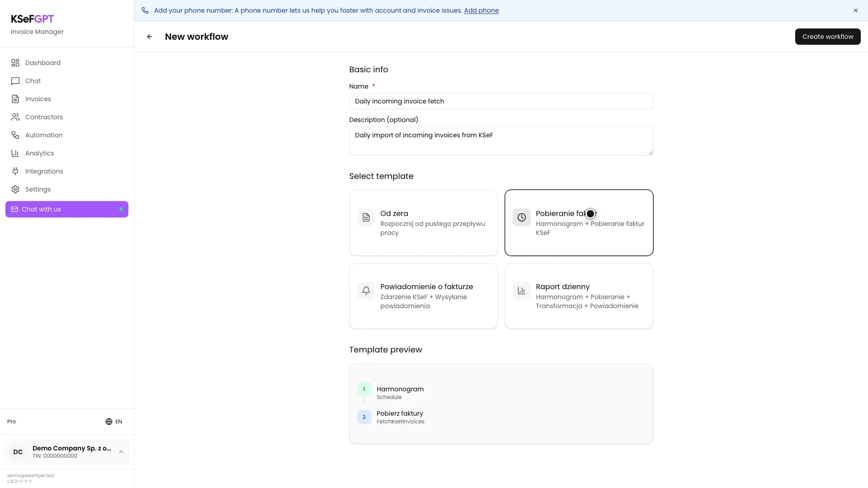Click the TIN: 0000000000 text
The image size is (868, 488).
(x=55, y=456)
